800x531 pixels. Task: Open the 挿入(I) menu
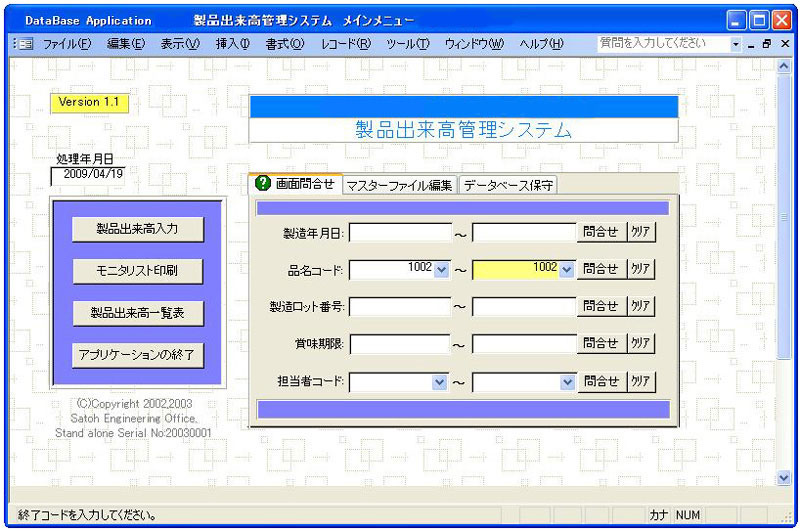point(233,44)
